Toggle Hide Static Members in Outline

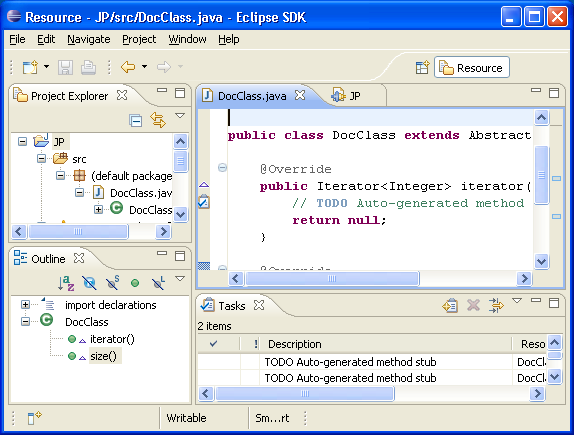pyautogui.click(x=112, y=283)
